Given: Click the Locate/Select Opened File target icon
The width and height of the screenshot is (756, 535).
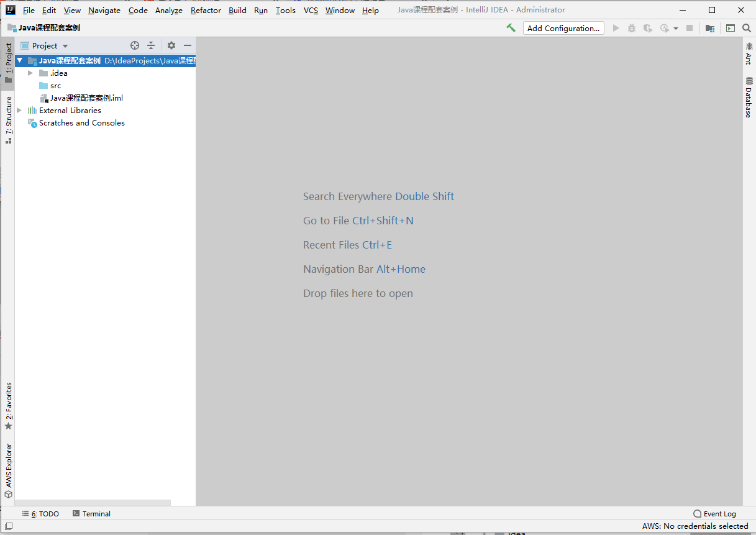Looking at the screenshot, I should pyautogui.click(x=135, y=45).
